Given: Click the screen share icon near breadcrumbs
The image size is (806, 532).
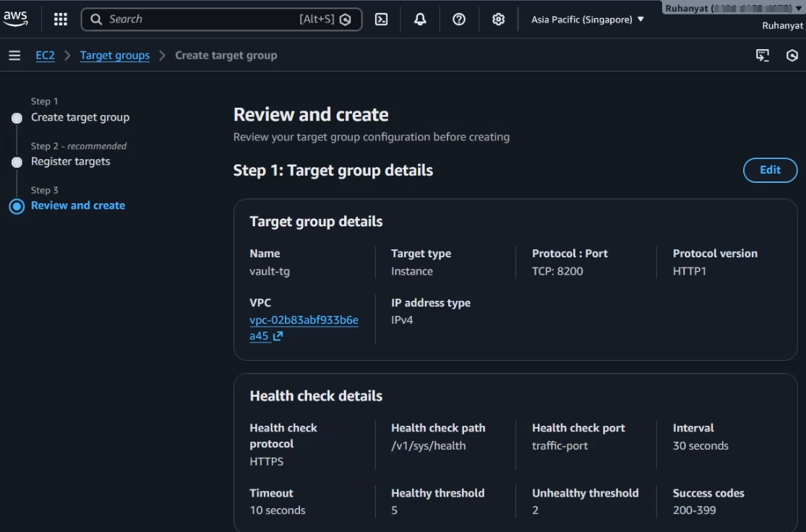Looking at the screenshot, I should pyautogui.click(x=763, y=56).
